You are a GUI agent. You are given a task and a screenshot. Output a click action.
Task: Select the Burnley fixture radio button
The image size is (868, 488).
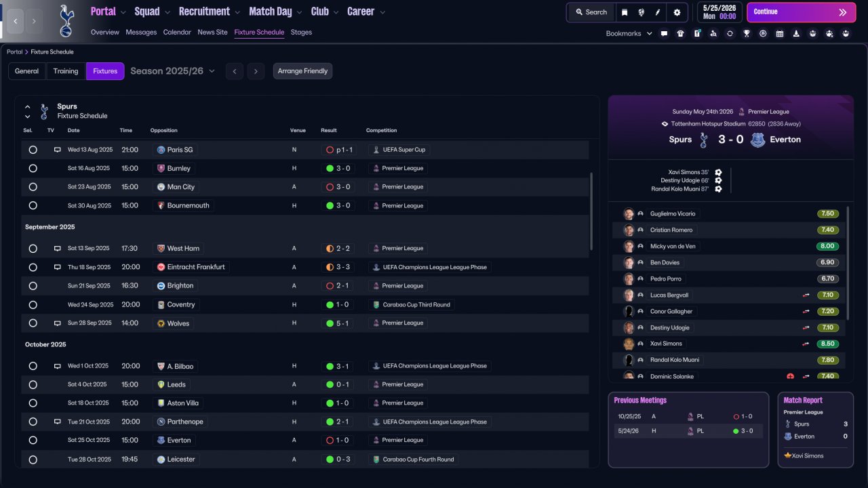point(33,168)
